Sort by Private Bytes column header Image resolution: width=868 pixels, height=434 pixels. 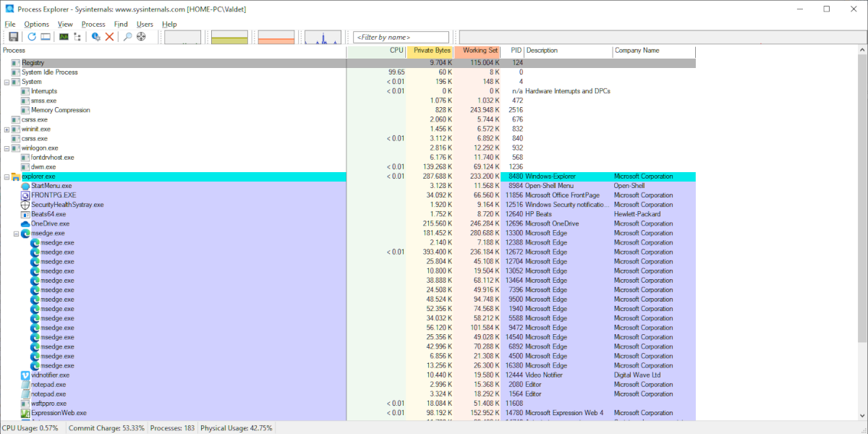pyautogui.click(x=430, y=51)
